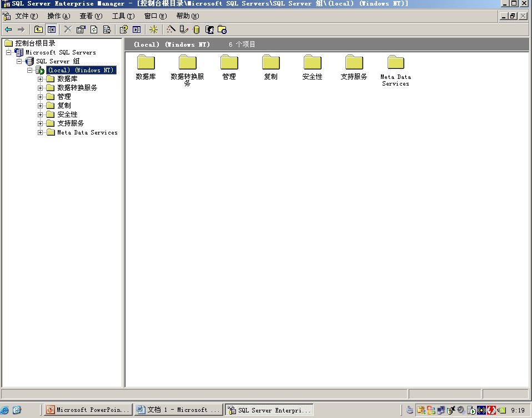Open Properties toolbar icon

click(81, 29)
